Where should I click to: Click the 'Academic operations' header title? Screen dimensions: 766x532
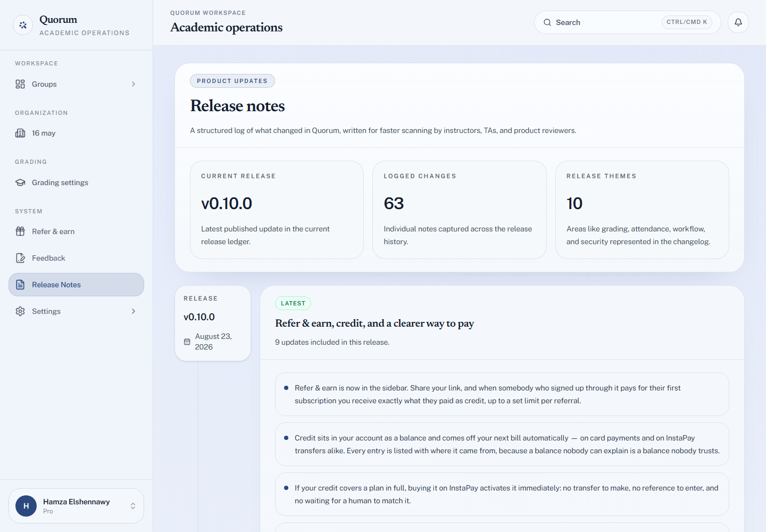click(227, 27)
